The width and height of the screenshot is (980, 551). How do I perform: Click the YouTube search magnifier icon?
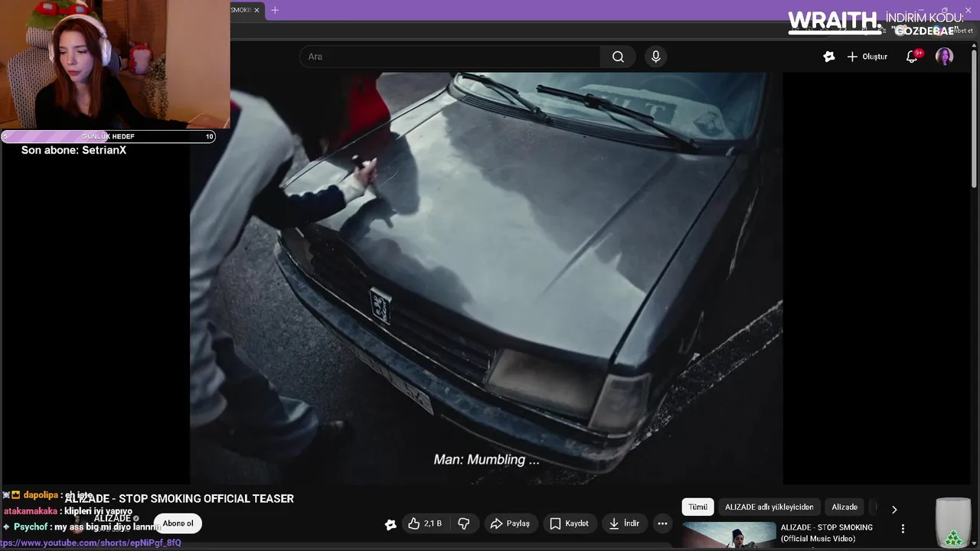click(618, 57)
